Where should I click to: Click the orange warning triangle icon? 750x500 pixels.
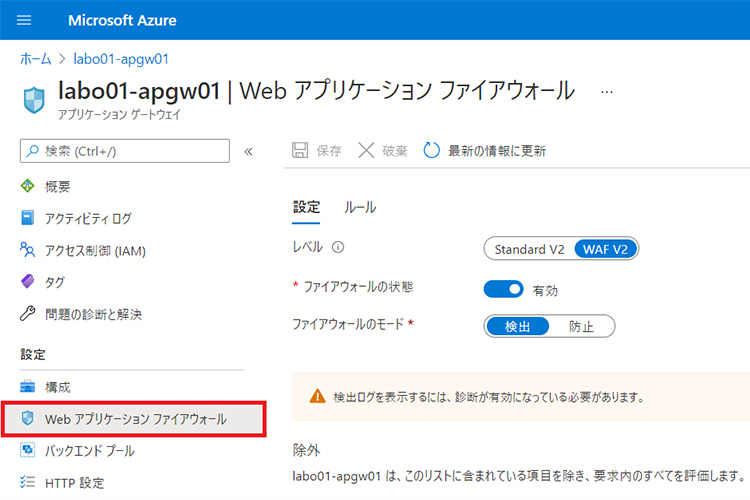pyautogui.click(x=317, y=396)
